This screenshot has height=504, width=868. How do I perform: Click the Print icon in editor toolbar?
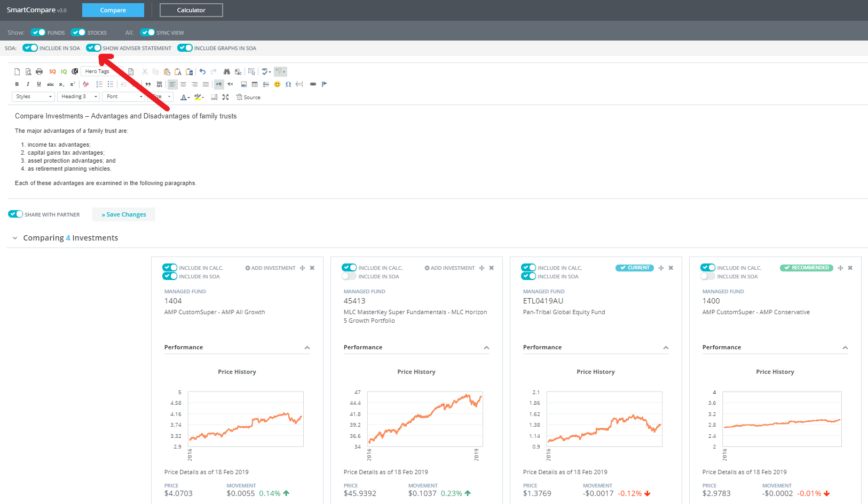[39, 71]
